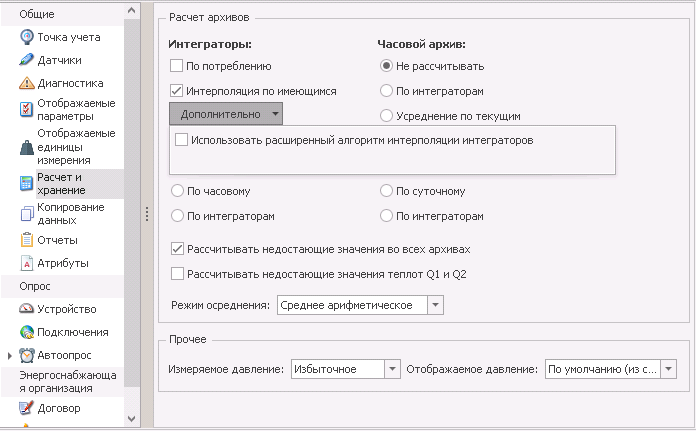
Task: Enable the По потреблению checkbox
Action: (x=176, y=66)
